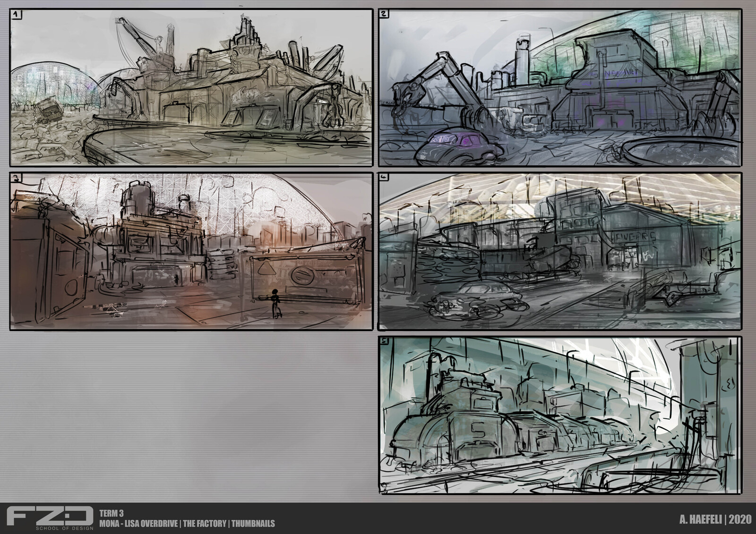Select thumbnail sketch number 2
756x534 pixels.
[560, 87]
